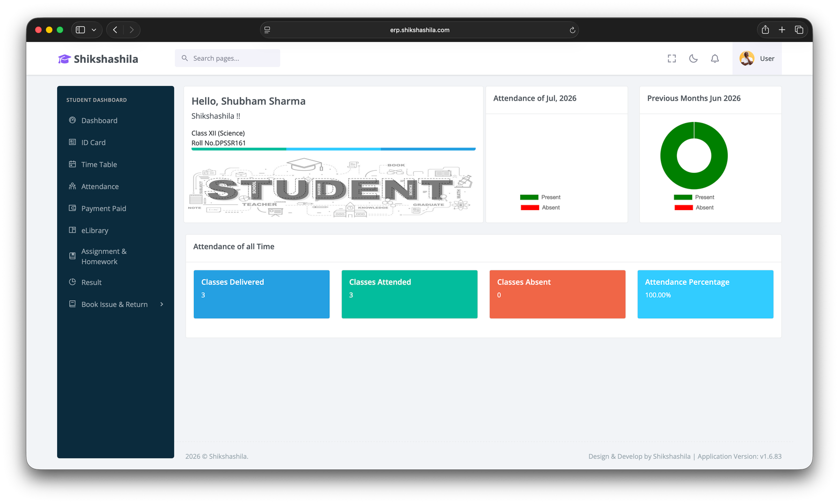Go to Time Table page

point(115,165)
